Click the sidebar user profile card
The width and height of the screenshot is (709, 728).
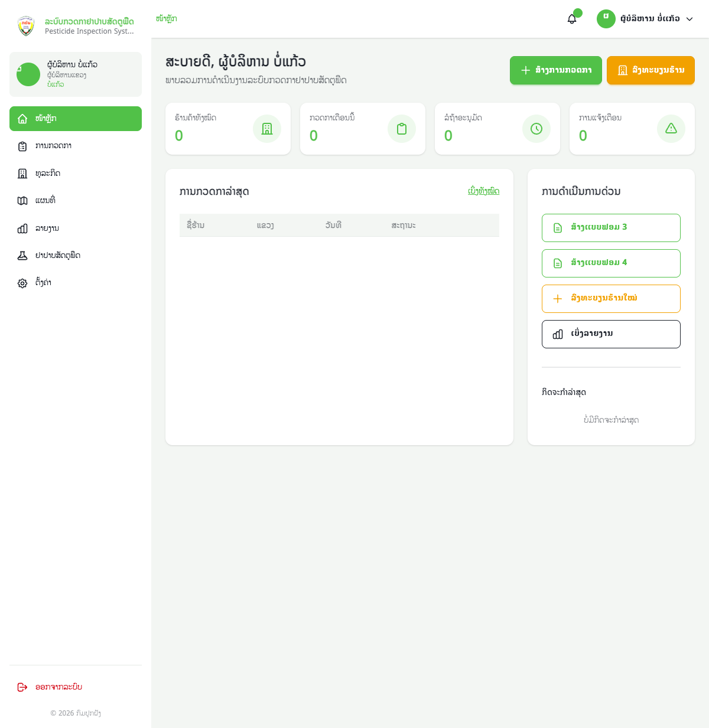76,74
